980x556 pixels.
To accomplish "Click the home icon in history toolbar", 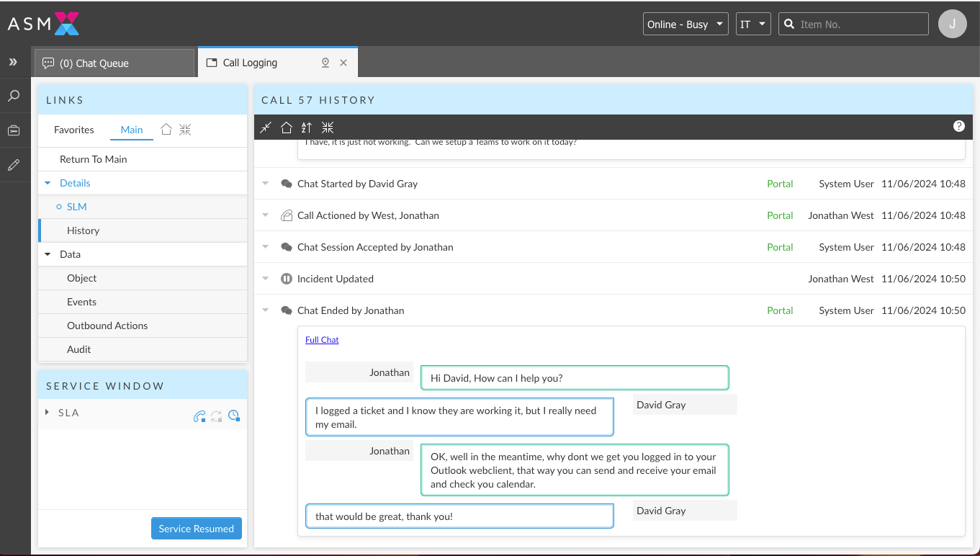I will pyautogui.click(x=286, y=127).
